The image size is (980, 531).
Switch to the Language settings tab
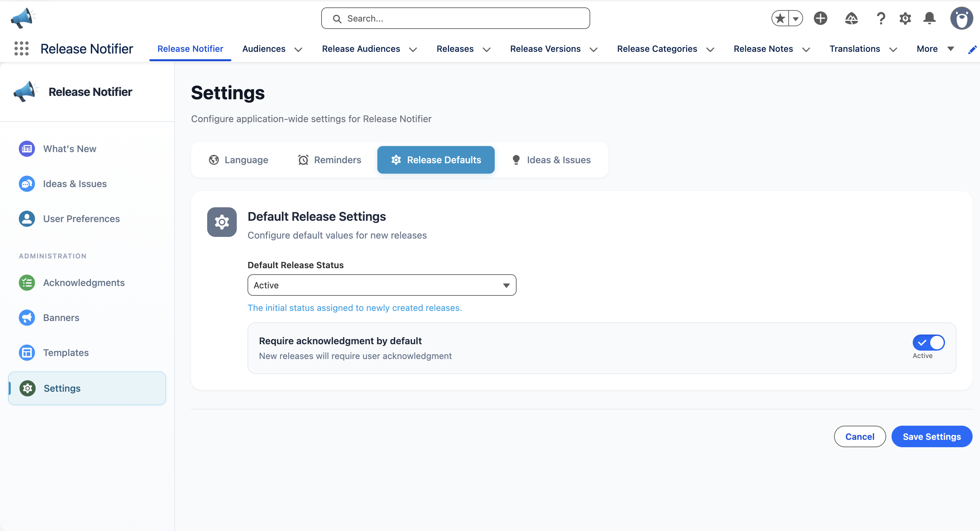tap(238, 160)
